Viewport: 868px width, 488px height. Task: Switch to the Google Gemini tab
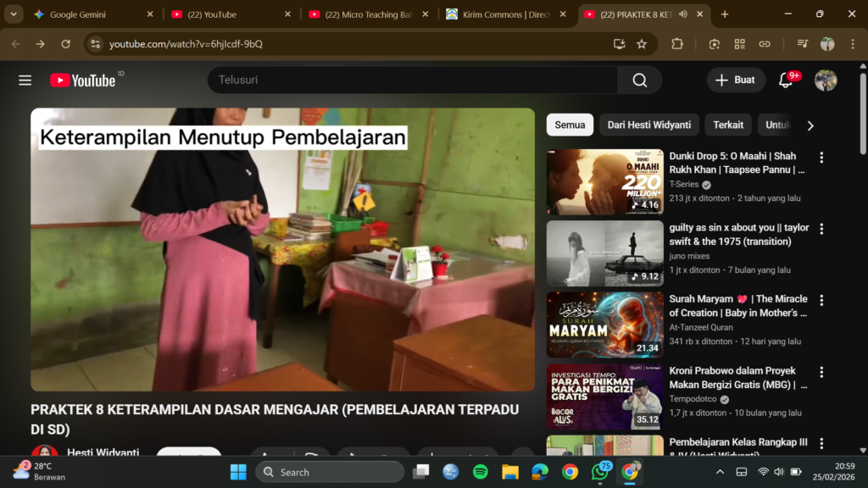pyautogui.click(x=76, y=14)
